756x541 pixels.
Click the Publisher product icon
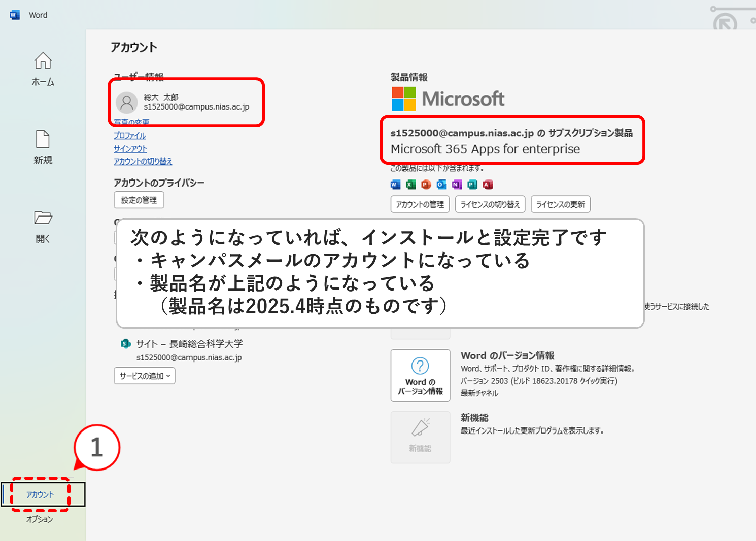472,185
